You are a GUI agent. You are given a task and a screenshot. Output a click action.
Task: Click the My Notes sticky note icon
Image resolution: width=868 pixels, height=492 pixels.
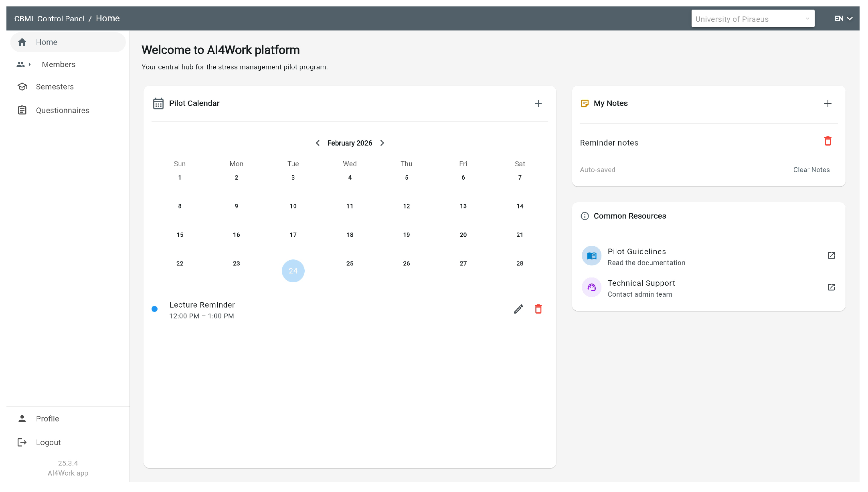tap(585, 103)
